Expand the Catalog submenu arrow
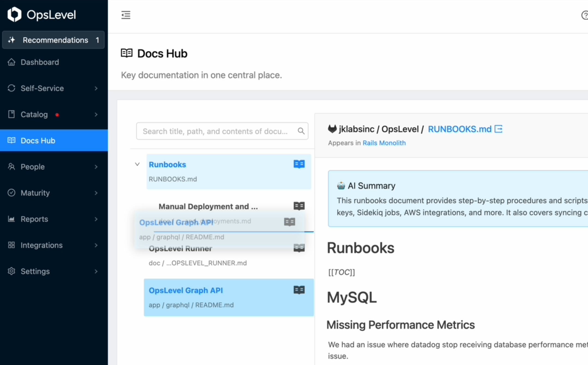Screen dimensions: 588x365 click(x=96, y=114)
